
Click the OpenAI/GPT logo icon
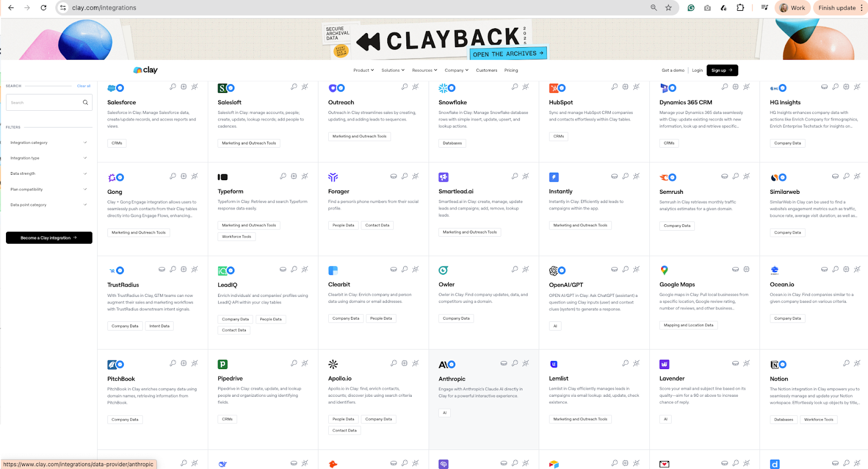point(553,270)
